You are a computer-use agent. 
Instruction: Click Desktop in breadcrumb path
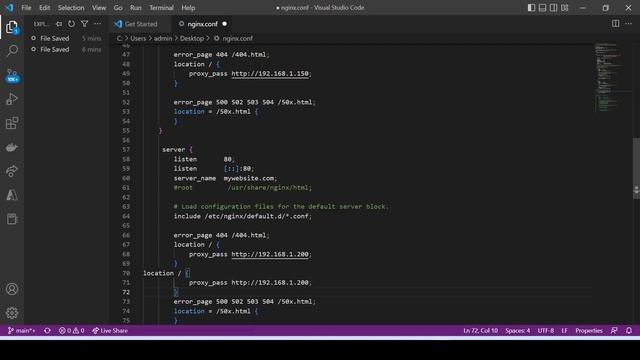pyautogui.click(x=192, y=38)
